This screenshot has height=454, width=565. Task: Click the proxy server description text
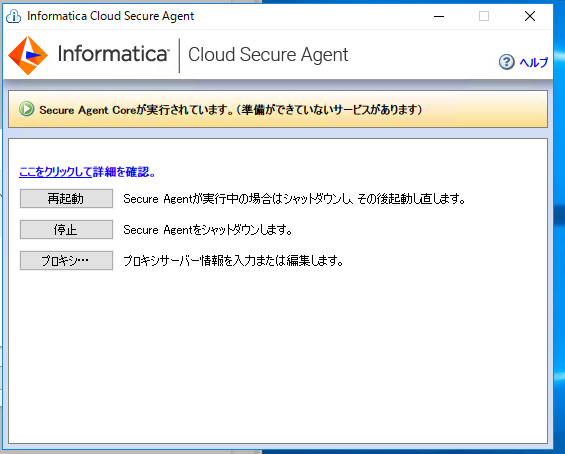coord(233,261)
